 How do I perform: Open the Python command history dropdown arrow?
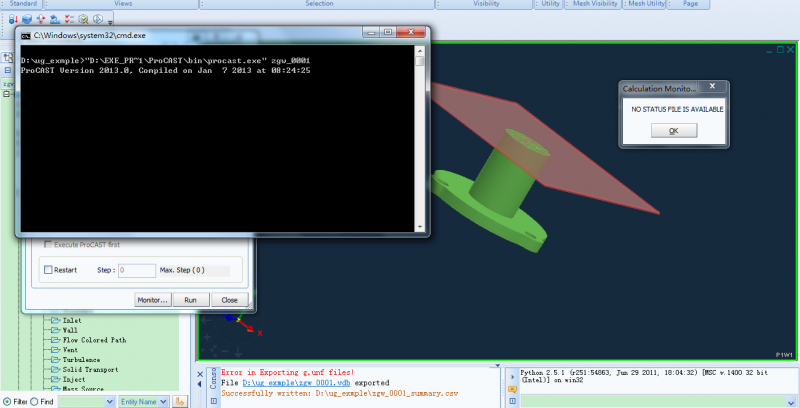pyautogui.click(x=791, y=402)
